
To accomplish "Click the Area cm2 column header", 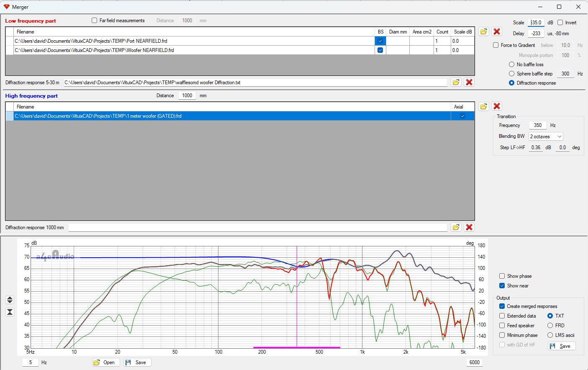I will [x=421, y=32].
